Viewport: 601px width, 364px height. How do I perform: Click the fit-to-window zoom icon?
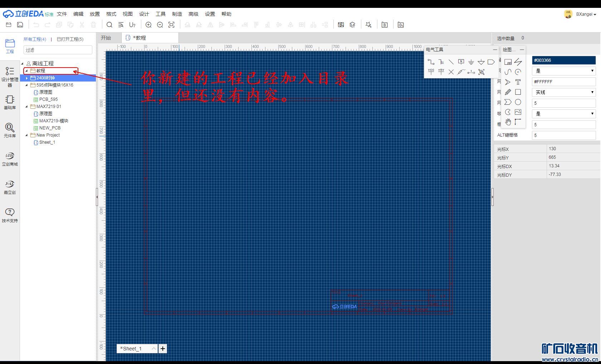click(x=171, y=25)
